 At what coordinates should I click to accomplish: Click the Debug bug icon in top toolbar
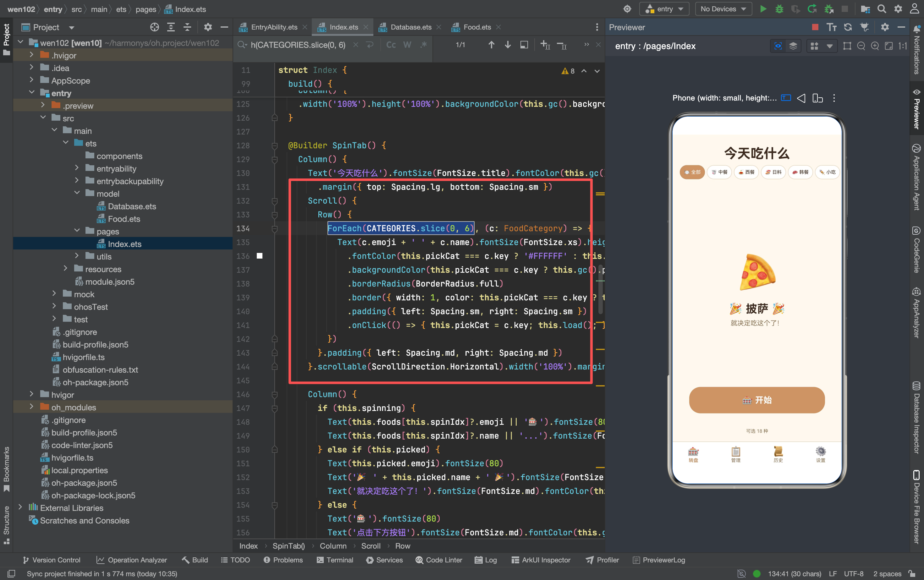tap(779, 9)
